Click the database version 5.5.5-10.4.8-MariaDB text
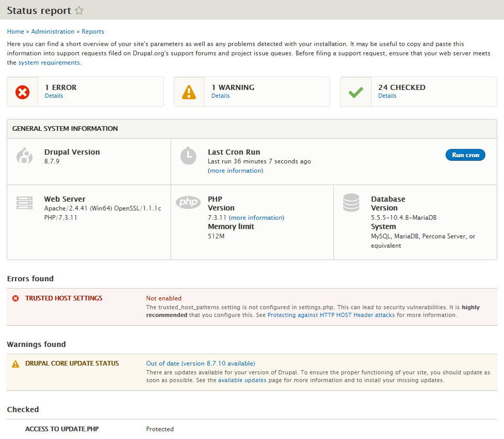The image size is (504, 439). [404, 218]
